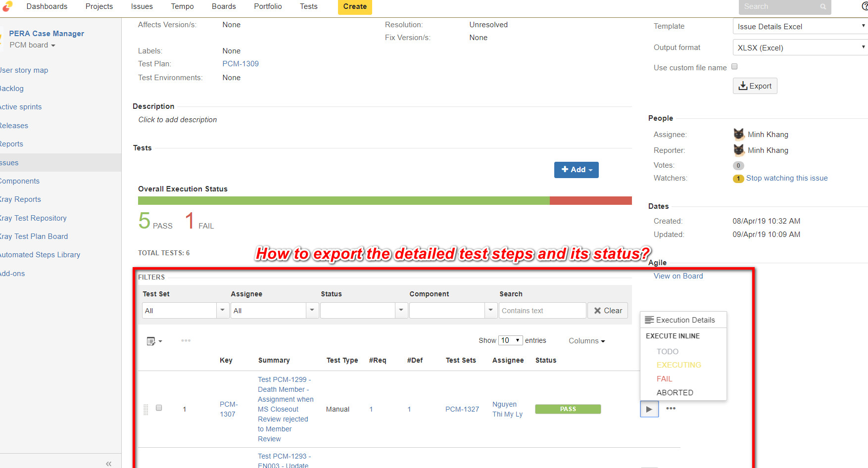Click the Jira logo icon
This screenshot has height=468, width=868.
[x=7, y=6]
